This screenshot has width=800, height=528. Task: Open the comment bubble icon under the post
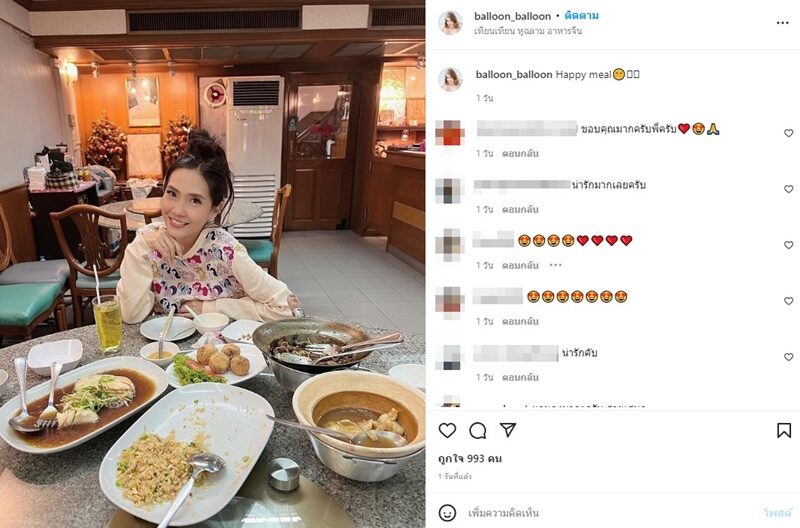[478, 431]
